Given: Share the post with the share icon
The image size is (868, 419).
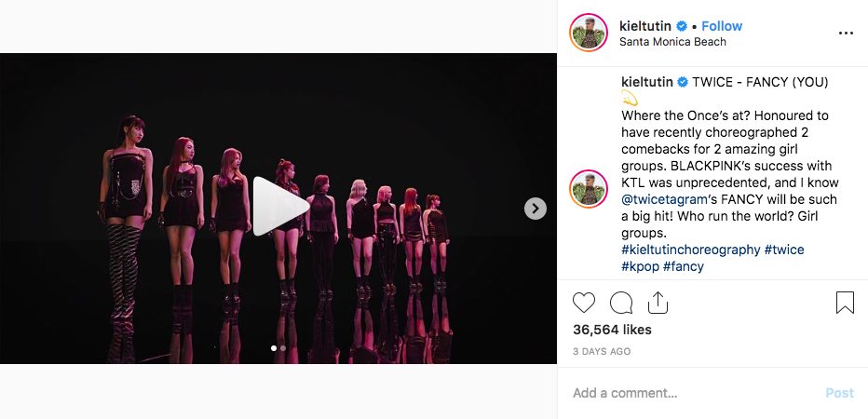Looking at the screenshot, I should 658,303.
